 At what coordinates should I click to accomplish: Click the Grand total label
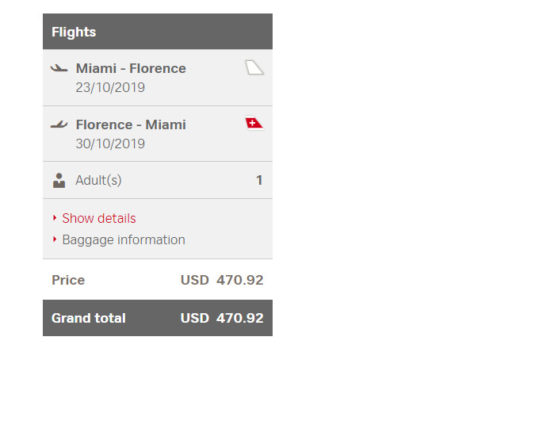point(88,318)
